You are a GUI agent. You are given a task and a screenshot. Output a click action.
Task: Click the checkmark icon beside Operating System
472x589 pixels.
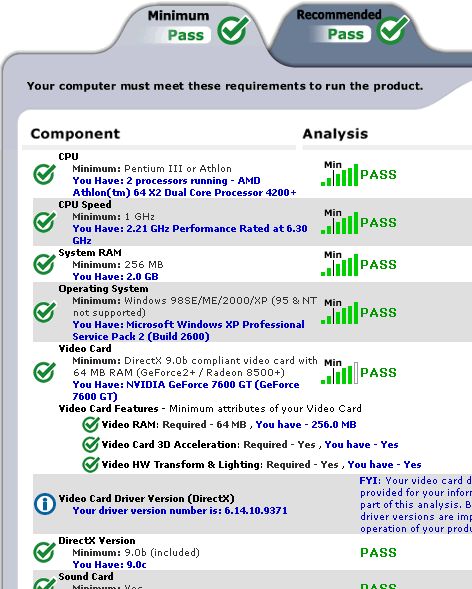coord(44,312)
